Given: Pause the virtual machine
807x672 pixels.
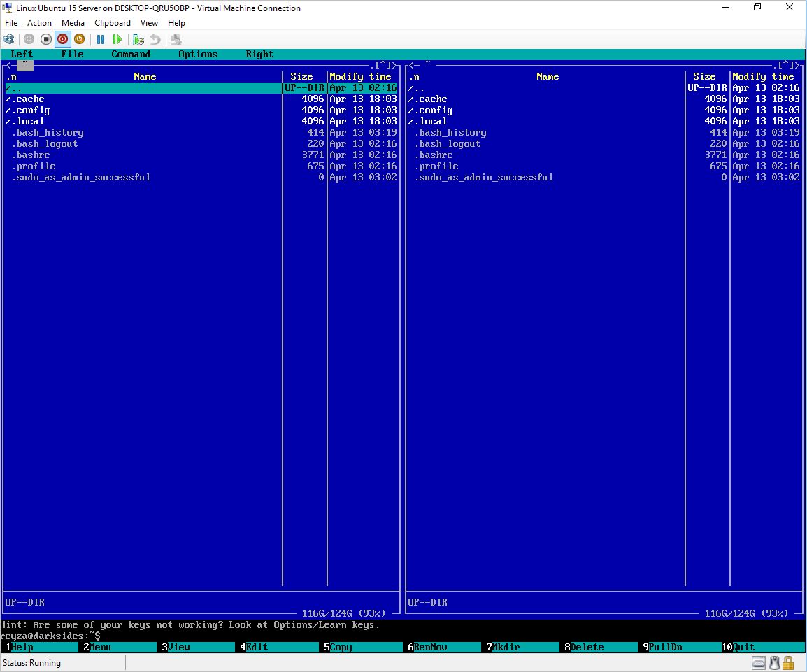Looking at the screenshot, I should tap(101, 40).
